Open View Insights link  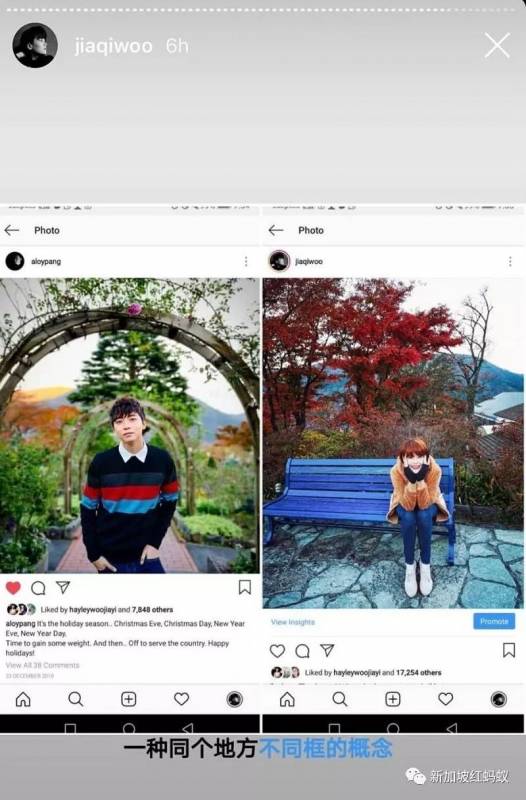point(293,622)
